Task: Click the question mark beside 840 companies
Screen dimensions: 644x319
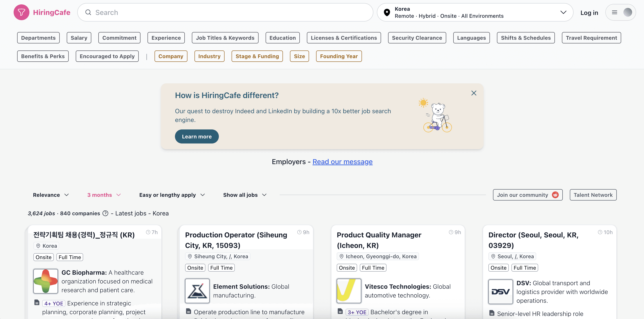Action: 105,213
